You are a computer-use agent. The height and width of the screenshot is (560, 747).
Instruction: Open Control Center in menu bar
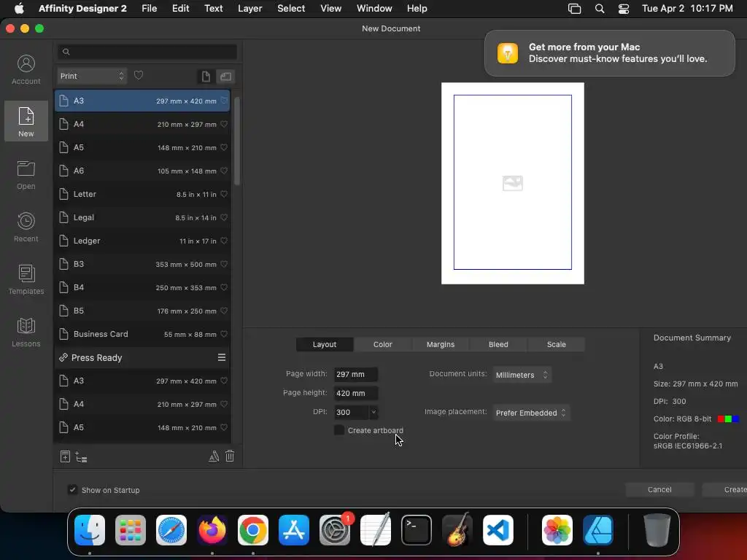[624, 9]
